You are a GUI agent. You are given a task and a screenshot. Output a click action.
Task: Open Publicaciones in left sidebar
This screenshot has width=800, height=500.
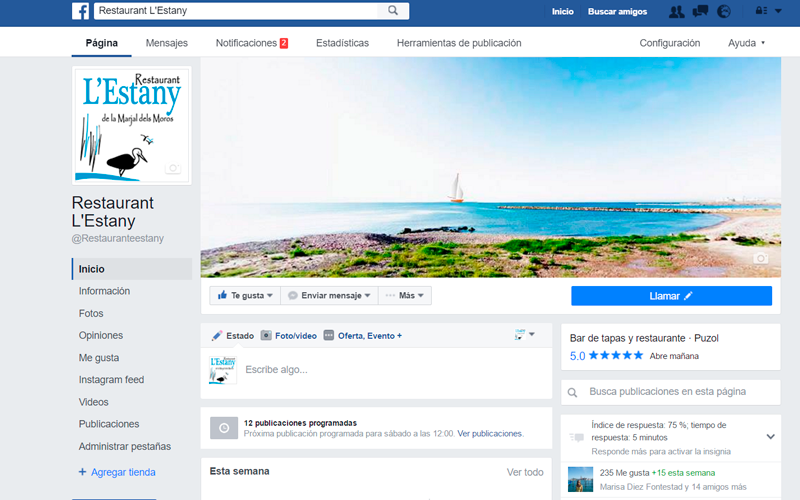tap(109, 424)
